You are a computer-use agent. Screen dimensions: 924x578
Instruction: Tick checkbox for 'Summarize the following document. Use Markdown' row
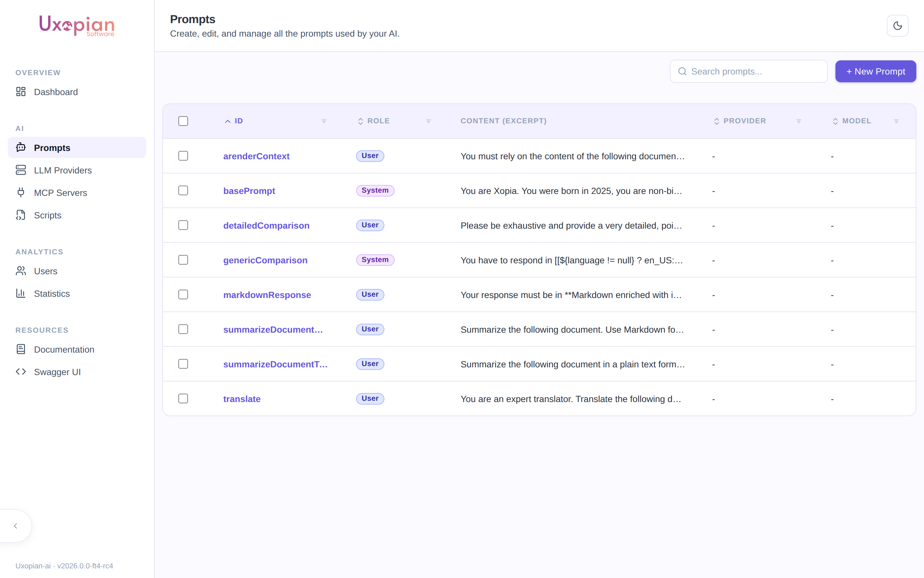pyautogui.click(x=183, y=329)
